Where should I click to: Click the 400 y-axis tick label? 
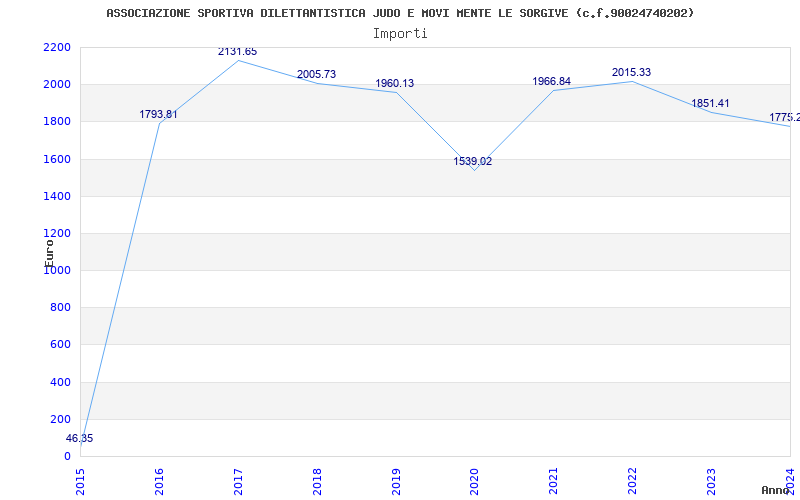click(60, 382)
